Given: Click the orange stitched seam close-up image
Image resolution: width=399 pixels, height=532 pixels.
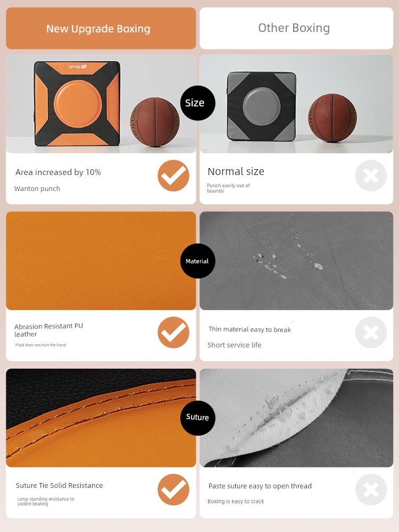Looking at the screenshot, I should click(101, 418).
